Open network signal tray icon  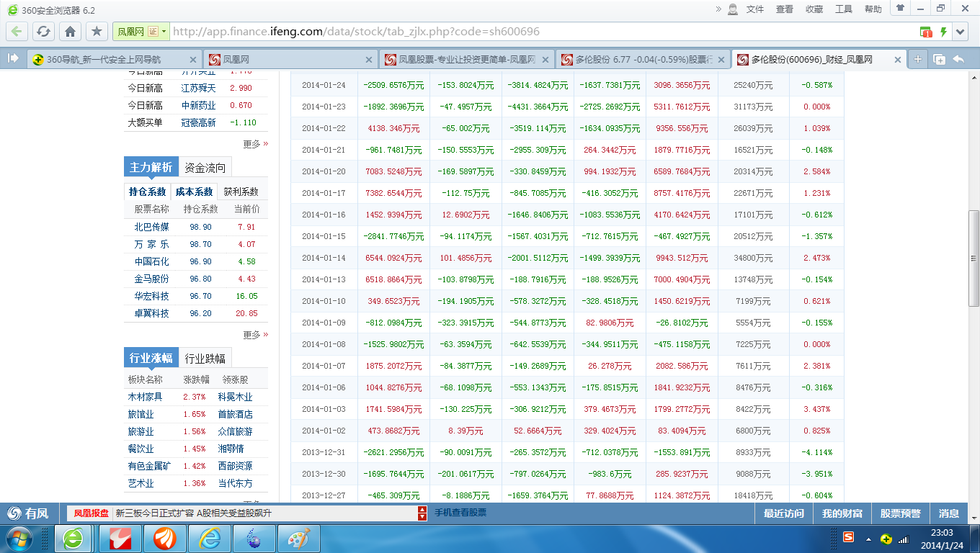(x=904, y=539)
